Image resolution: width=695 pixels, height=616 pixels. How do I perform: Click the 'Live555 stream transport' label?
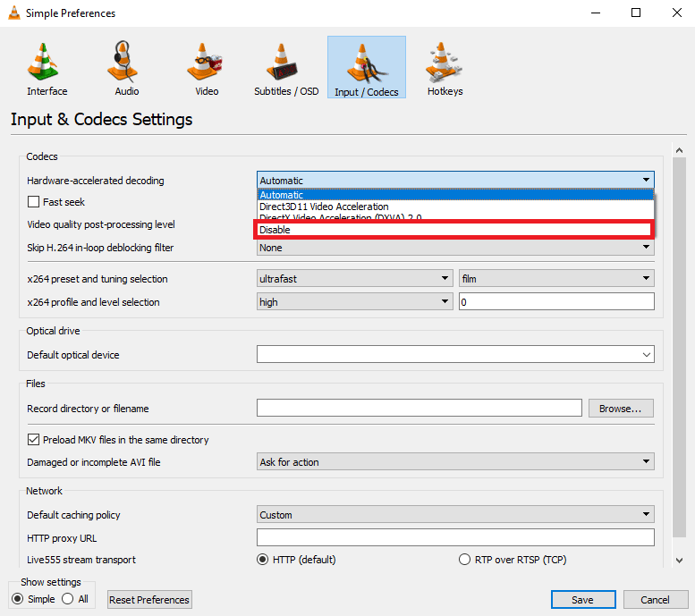tap(81, 560)
